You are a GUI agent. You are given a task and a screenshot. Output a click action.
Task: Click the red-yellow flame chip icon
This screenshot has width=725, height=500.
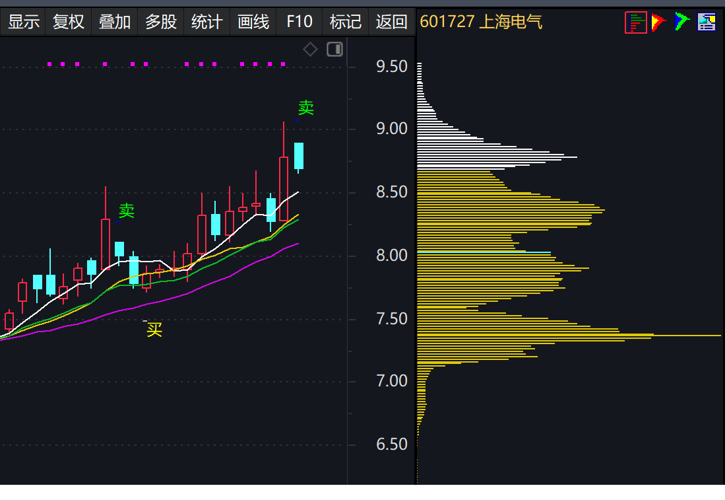(658, 22)
